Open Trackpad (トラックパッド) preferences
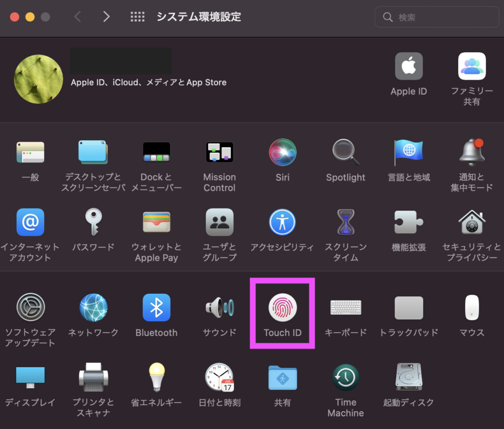Screen dimensions: 504x429 coord(409,307)
